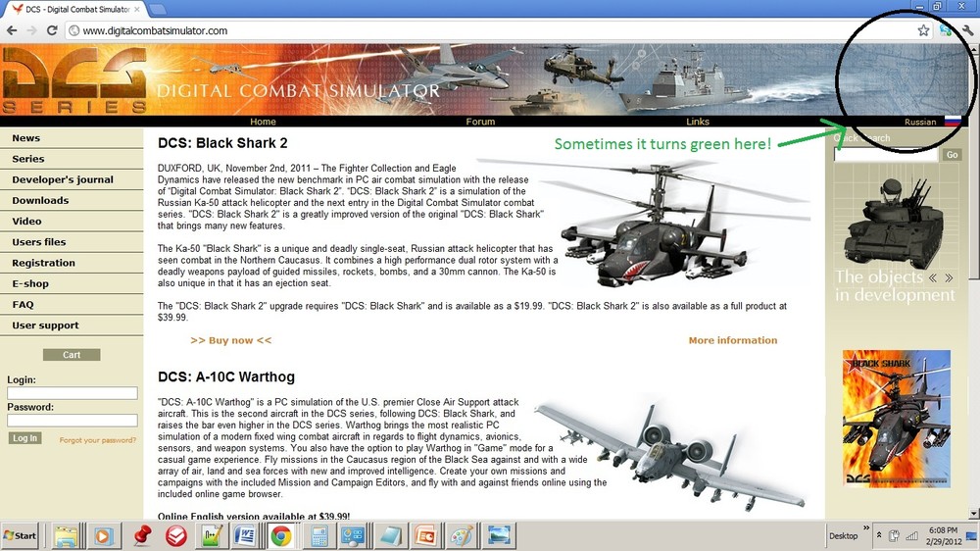
Task: Click the previous arrows in objects in development
Action: pos(933,277)
